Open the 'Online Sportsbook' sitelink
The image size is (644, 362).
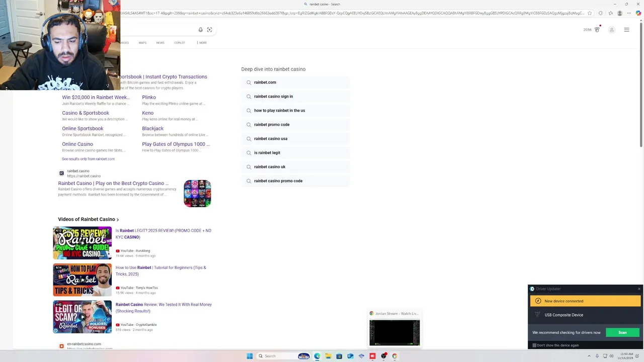[x=83, y=129]
